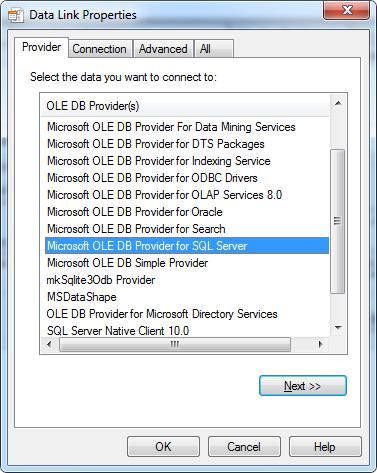
Task: Click the scroll left arrow of provider list
Action: tap(49, 344)
